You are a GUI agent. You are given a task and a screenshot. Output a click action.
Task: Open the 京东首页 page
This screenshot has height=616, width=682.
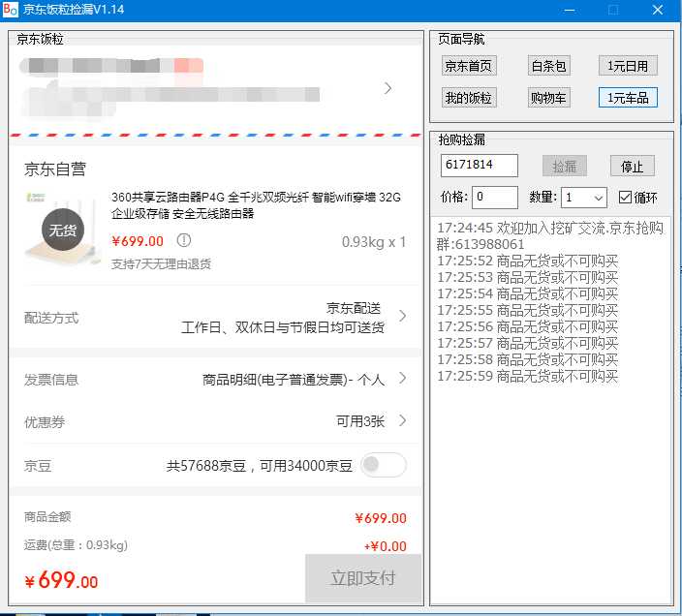[x=469, y=66]
